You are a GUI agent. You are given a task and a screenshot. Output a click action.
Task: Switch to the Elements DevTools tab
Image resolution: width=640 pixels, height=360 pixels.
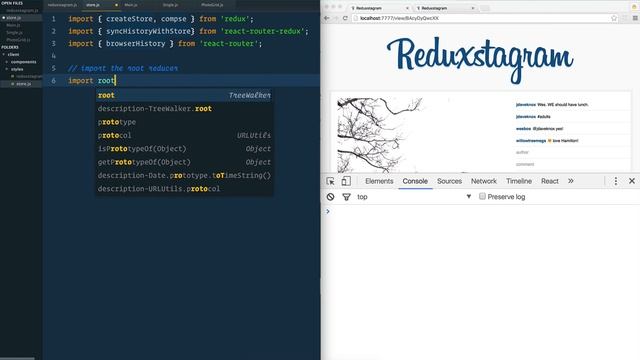(x=379, y=181)
